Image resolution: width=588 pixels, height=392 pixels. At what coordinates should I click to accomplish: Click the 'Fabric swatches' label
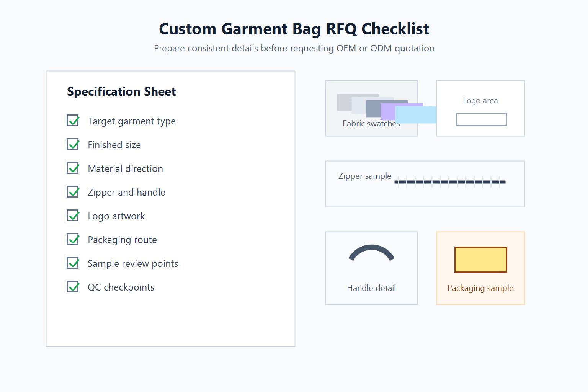tap(371, 123)
